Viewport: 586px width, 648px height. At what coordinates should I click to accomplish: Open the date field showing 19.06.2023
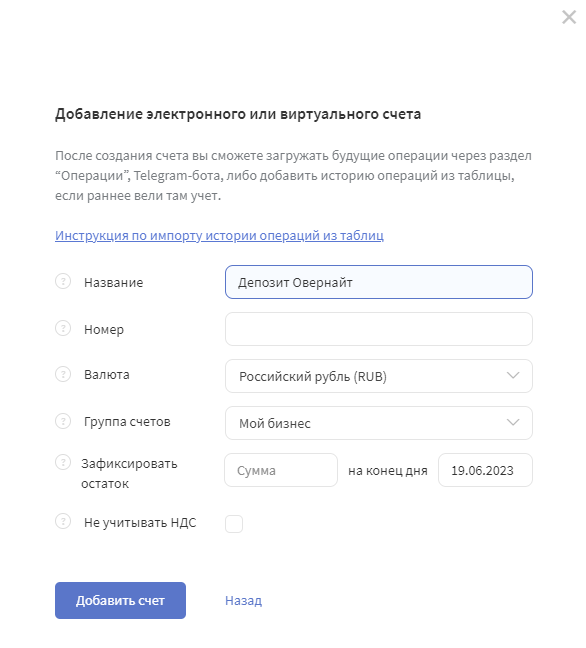coord(485,470)
